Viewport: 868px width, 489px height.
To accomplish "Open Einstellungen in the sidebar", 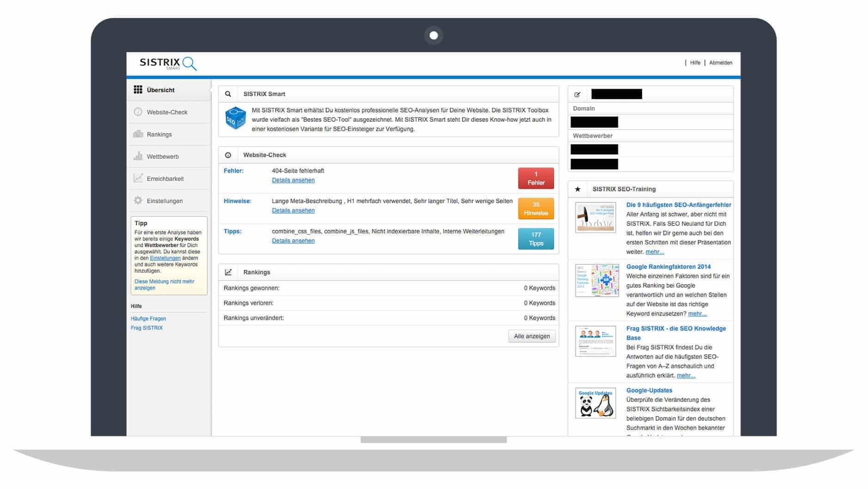I will tap(169, 201).
